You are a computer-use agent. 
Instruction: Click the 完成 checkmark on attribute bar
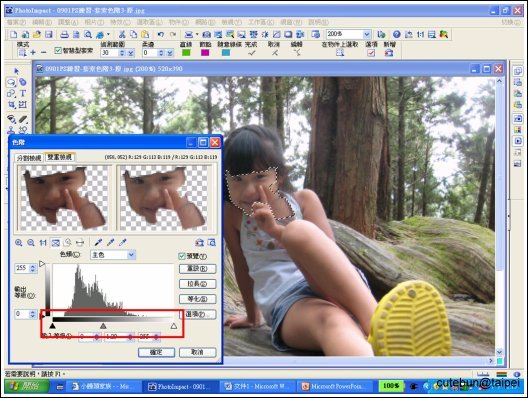[x=251, y=53]
